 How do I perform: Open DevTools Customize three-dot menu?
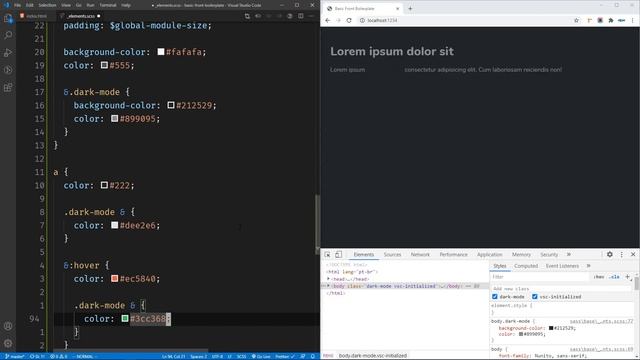click(622, 254)
